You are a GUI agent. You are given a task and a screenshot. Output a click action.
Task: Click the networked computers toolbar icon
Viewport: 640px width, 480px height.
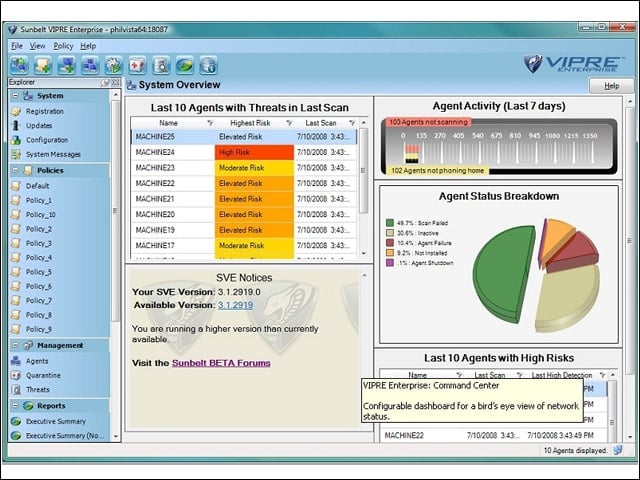click(x=90, y=65)
